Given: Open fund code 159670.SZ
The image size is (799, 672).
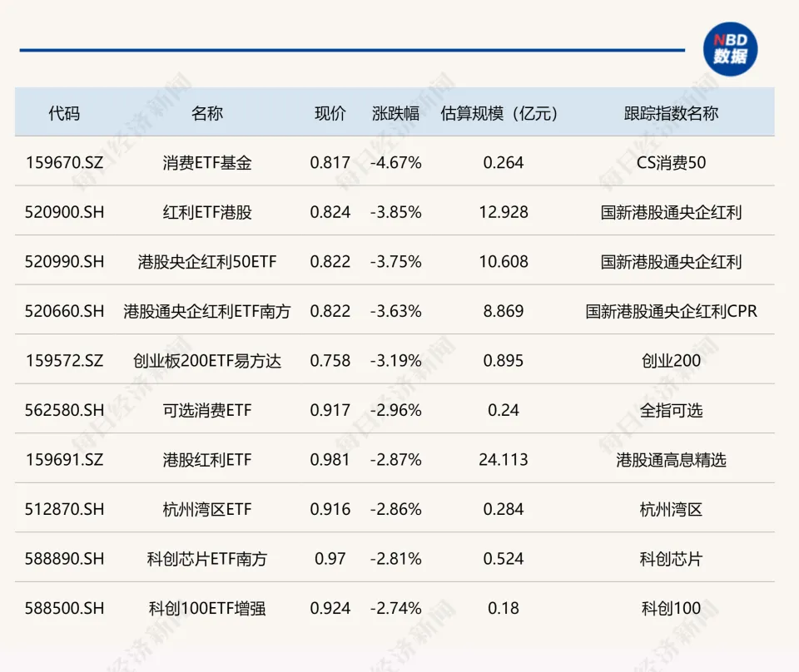Looking at the screenshot, I should (x=64, y=163).
